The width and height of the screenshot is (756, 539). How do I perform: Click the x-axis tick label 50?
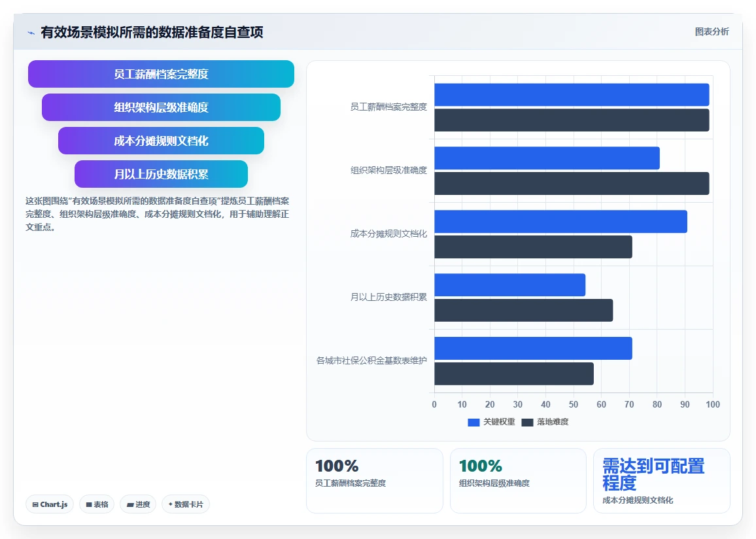(x=574, y=404)
